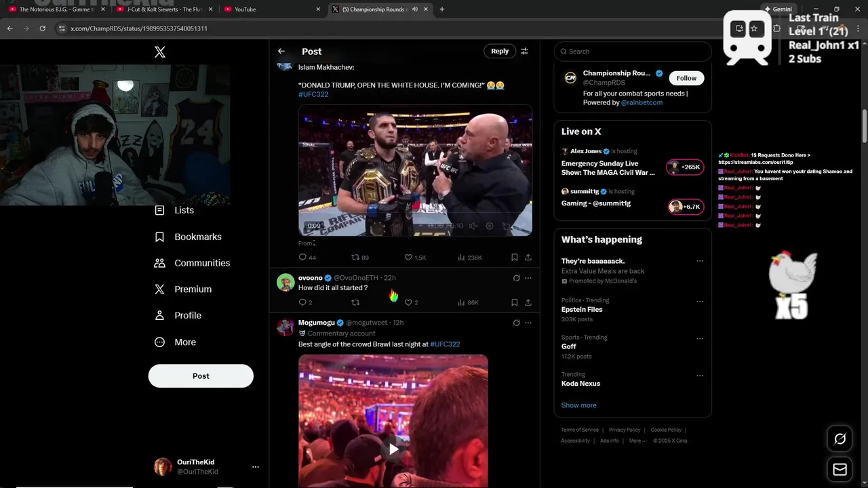Click Show more under What's happening
Screen dimensions: 868x488
click(579, 405)
